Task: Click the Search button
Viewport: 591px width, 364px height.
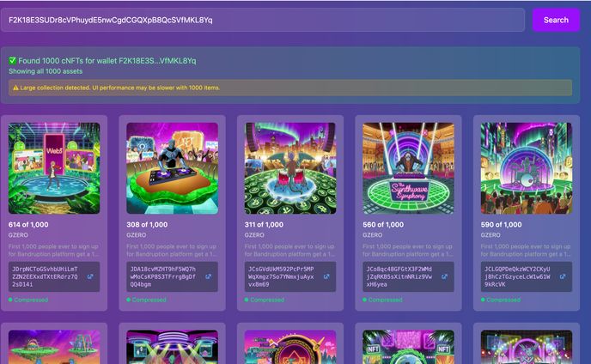Action: tap(555, 20)
